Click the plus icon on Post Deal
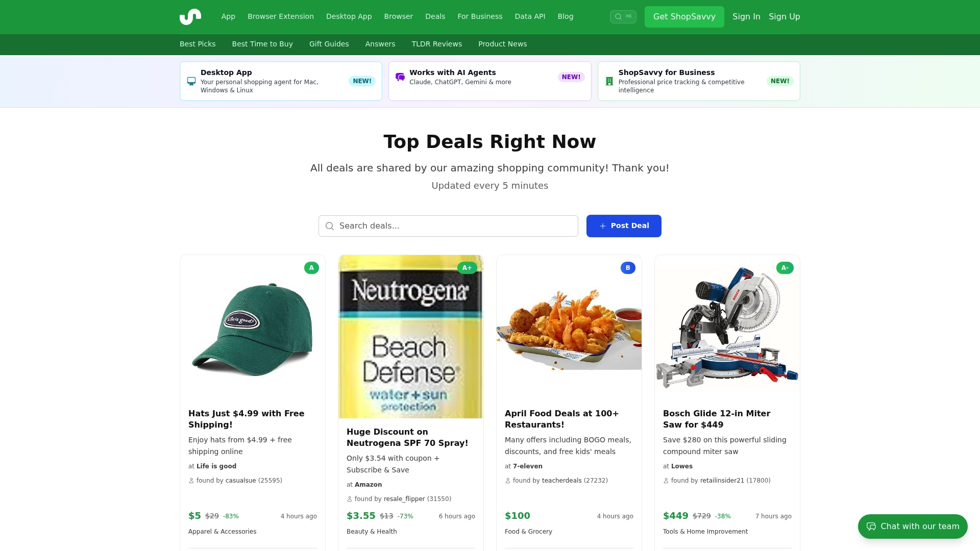This screenshot has width=980, height=551. tap(602, 226)
